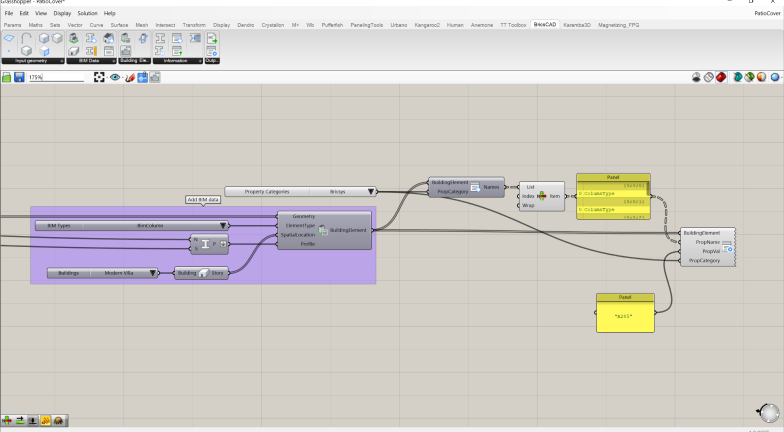
Task: Open the Property Categories Bricsys dropdown arrow
Action: point(370,192)
